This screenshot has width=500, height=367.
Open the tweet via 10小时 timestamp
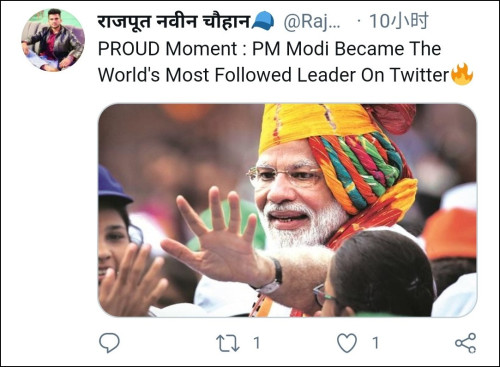pyautogui.click(x=398, y=21)
